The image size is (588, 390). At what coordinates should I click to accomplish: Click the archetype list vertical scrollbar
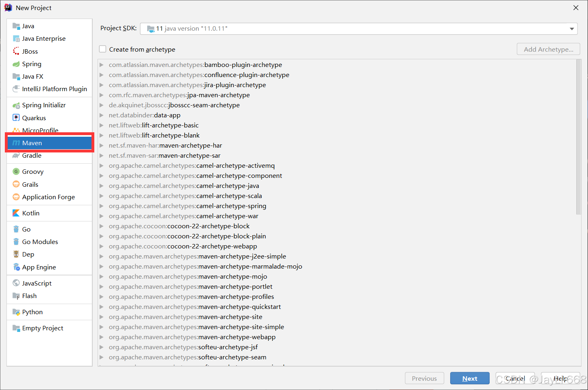click(x=579, y=137)
